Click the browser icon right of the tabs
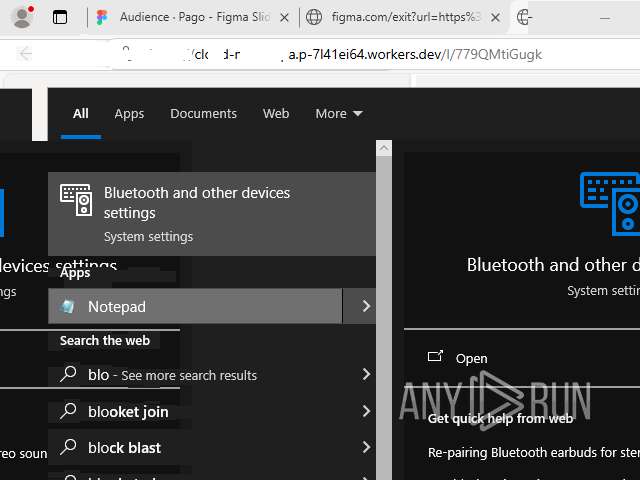 pyautogui.click(x=524, y=17)
